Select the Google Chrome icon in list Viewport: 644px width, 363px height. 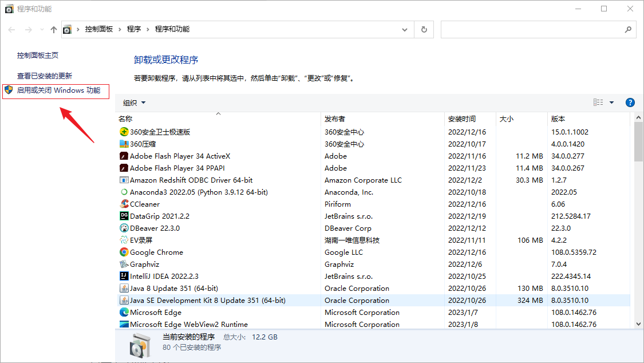tap(124, 252)
